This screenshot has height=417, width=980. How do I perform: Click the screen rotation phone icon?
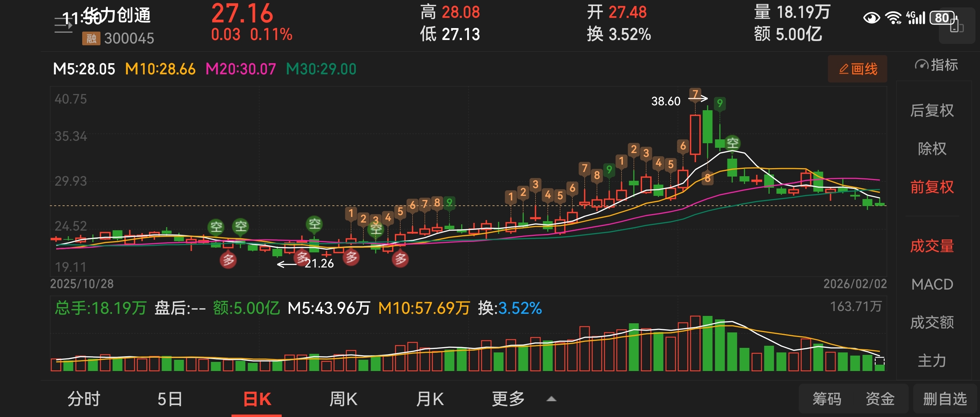[956, 26]
